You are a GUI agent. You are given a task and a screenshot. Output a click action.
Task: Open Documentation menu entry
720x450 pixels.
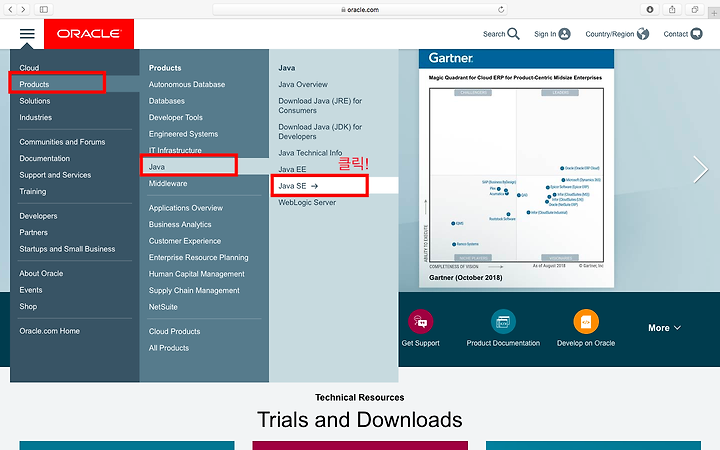tap(45, 158)
